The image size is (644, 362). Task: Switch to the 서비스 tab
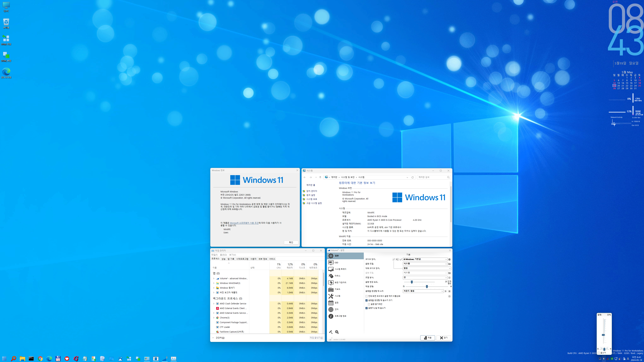pos(272,259)
